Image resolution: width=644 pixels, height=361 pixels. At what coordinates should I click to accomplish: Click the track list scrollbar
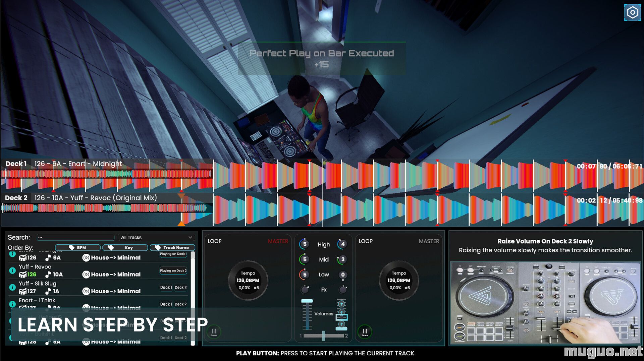193,298
